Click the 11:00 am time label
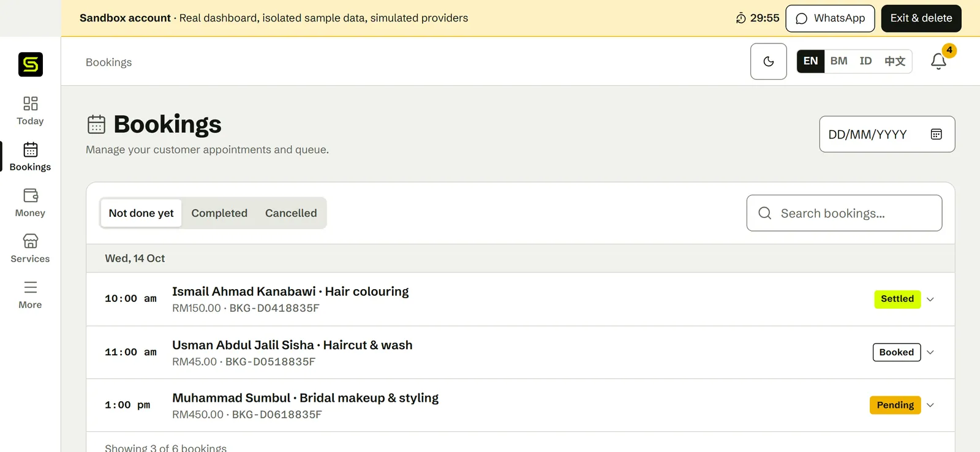Viewport: 980px width, 452px height. coord(130,352)
